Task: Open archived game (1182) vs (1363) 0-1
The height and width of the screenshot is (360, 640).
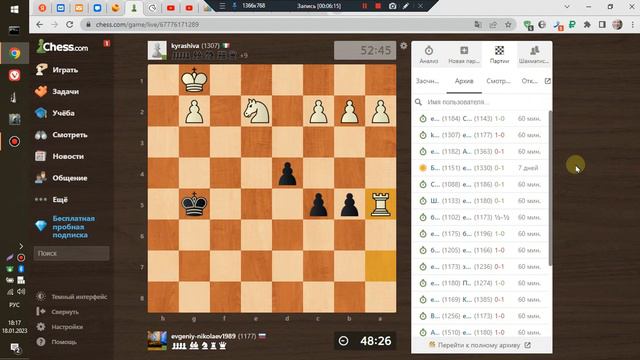Action: click(480, 151)
